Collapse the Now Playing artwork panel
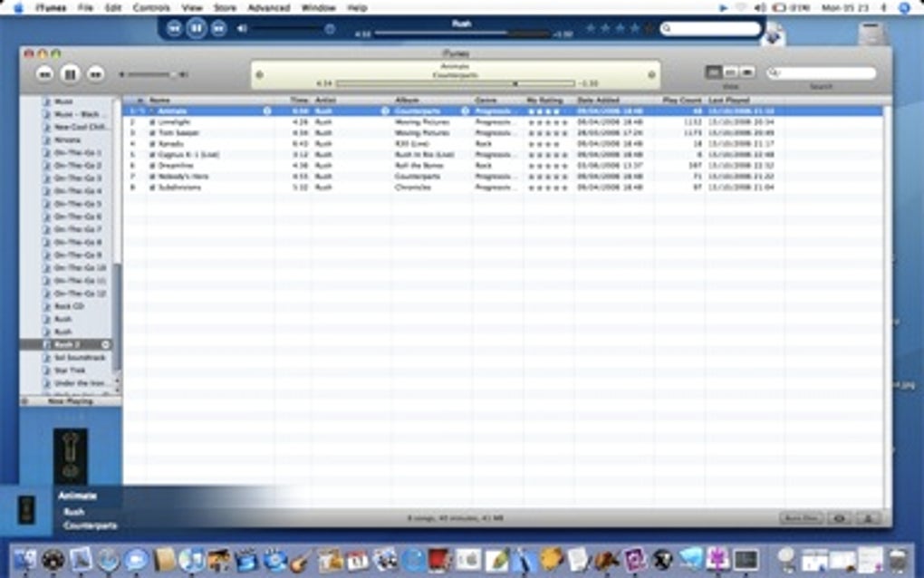This screenshot has width=924, height=578. pyautogui.click(x=24, y=401)
